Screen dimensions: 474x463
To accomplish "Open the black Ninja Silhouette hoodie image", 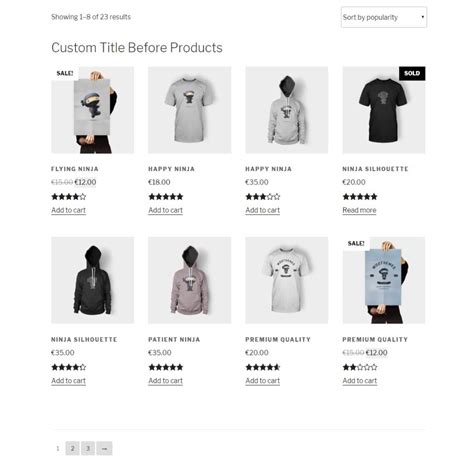I will click(x=93, y=280).
